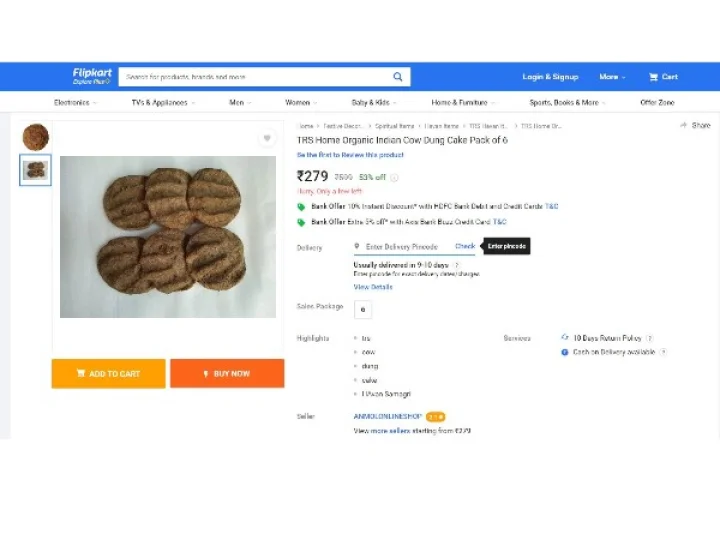720x540 pixels.
Task: Click the Share arrow icon
Action: (683, 125)
